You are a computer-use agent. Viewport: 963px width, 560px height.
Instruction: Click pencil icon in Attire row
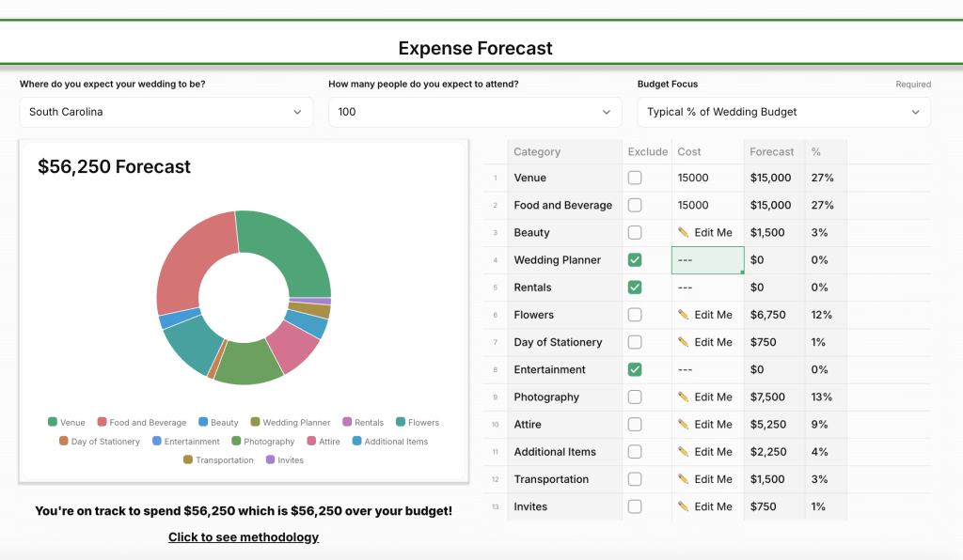(x=684, y=425)
